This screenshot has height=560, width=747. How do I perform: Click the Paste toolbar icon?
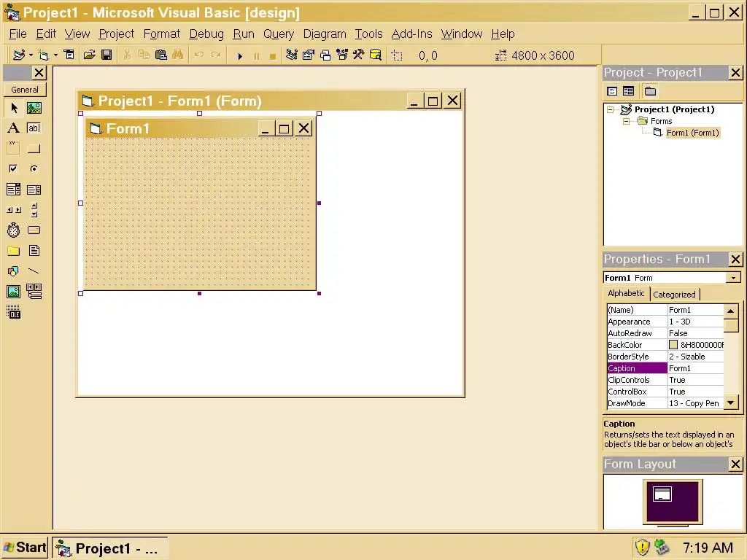point(161,55)
